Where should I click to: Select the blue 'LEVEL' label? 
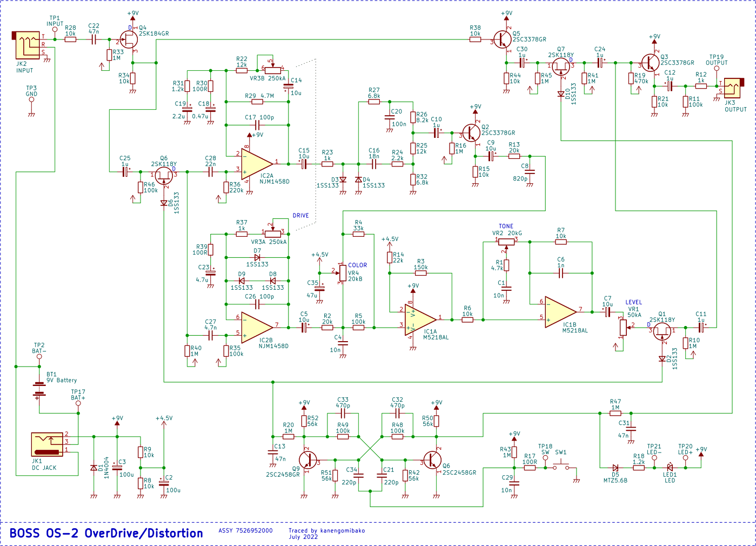tap(633, 303)
